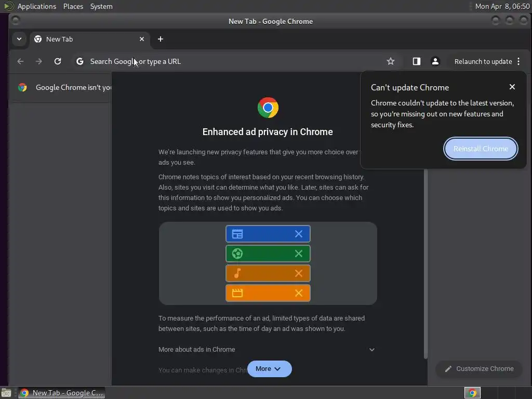The height and width of the screenshot is (399, 532).
Task: Click the Google Chrome isn't your default infobar text
Action: tap(73, 87)
